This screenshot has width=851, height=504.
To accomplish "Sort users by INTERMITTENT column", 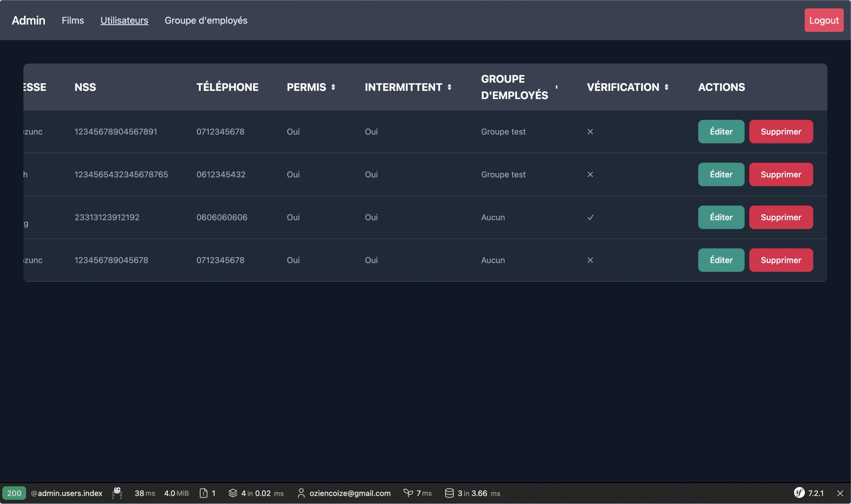I will click(449, 87).
